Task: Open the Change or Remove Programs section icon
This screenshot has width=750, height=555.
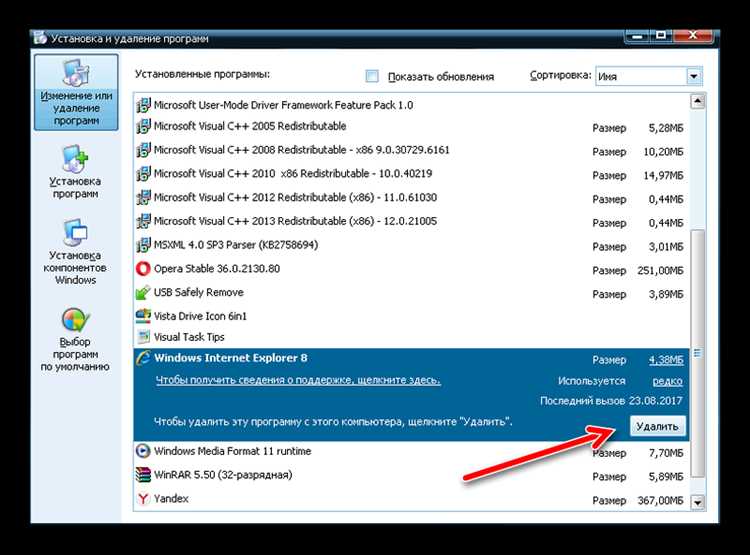Action: (x=76, y=73)
